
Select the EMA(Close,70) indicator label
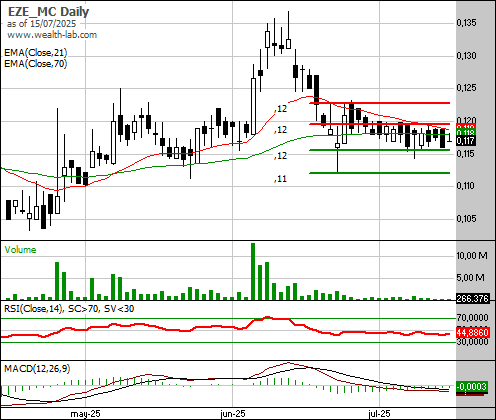pyautogui.click(x=36, y=63)
